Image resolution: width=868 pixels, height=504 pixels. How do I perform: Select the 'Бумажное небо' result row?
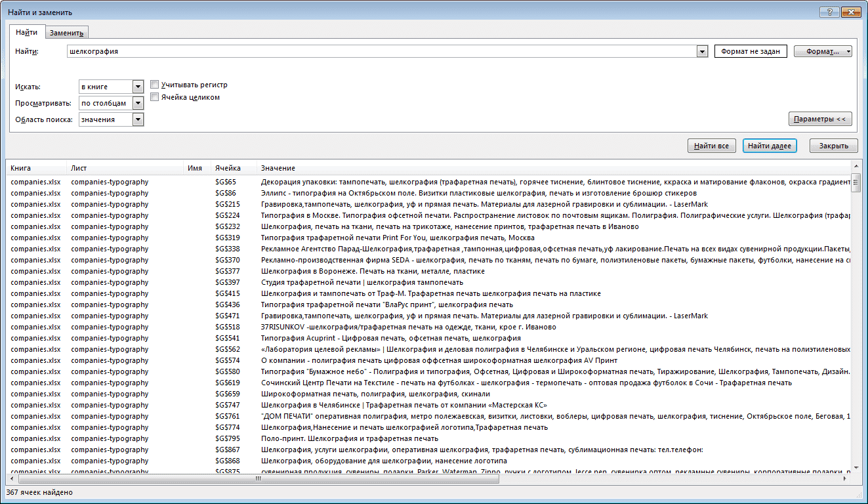(428, 371)
